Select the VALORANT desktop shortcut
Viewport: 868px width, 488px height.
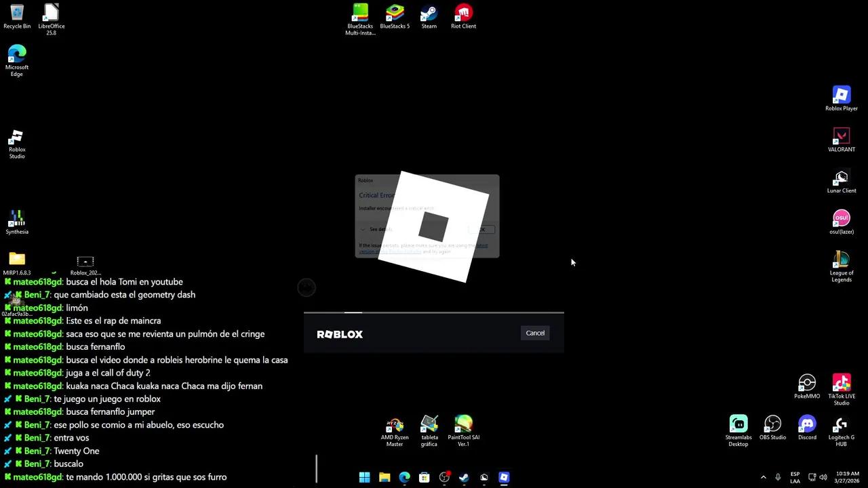[842, 140]
